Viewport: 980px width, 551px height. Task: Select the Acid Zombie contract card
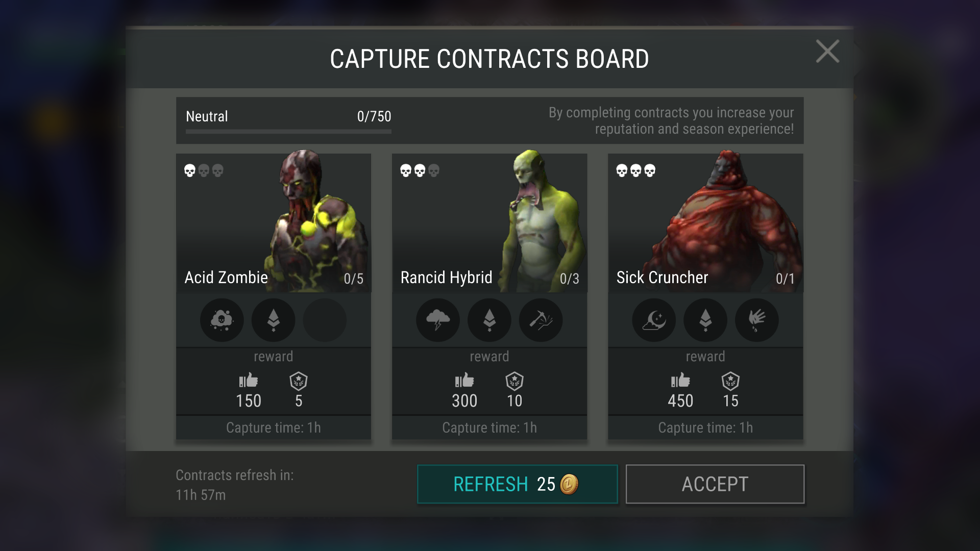point(274,296)
